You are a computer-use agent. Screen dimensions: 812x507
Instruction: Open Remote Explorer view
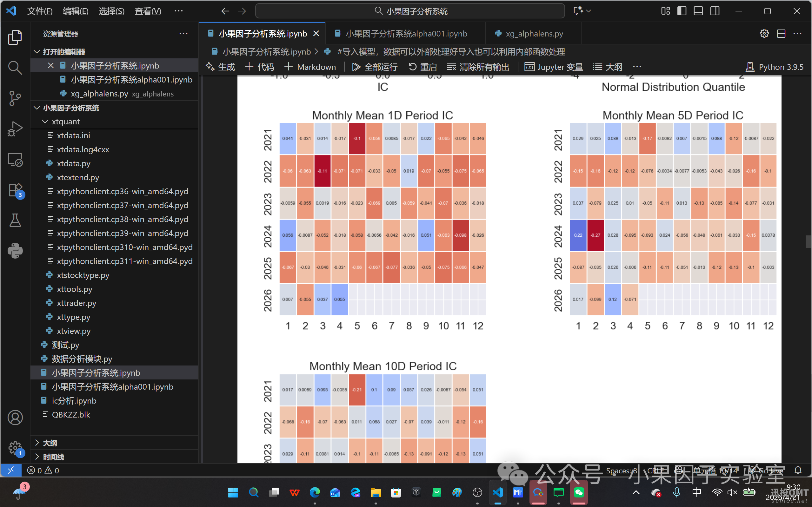(x=15, y=160)
